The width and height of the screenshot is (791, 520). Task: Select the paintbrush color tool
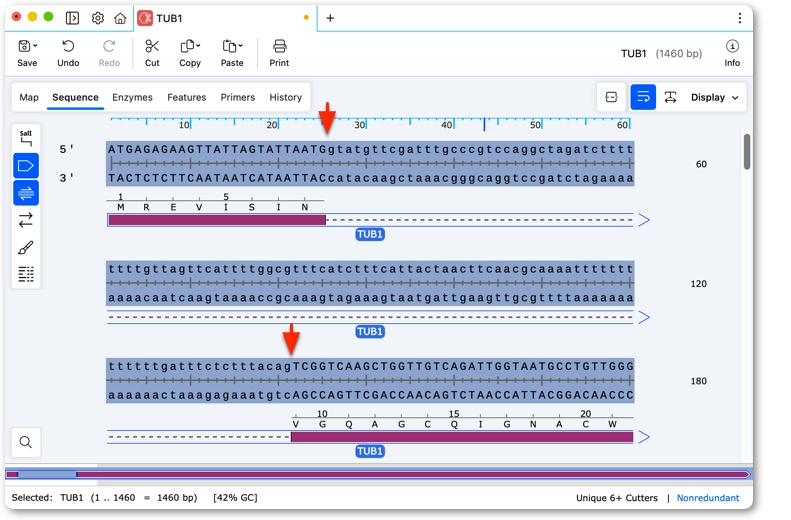(x=26, y=247)
